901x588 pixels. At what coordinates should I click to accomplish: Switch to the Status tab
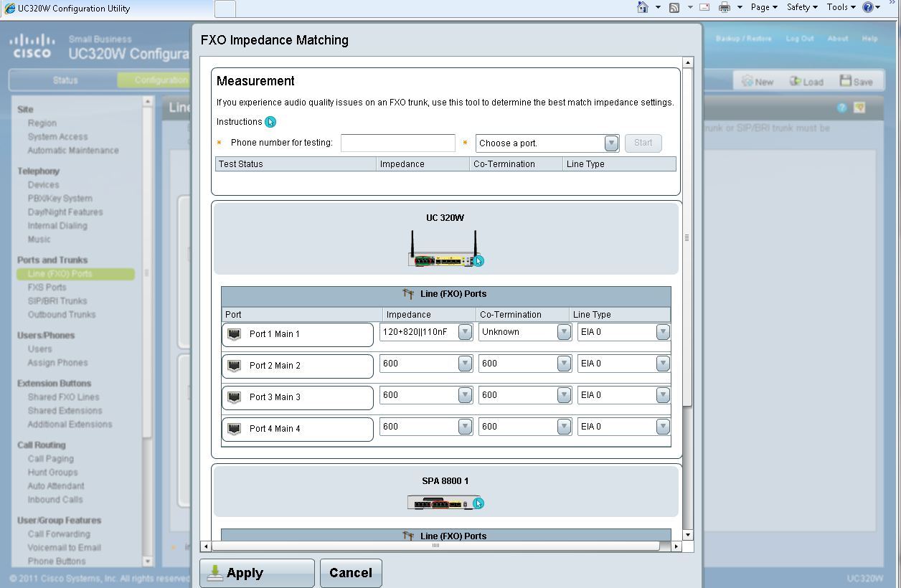pos(65,80)
